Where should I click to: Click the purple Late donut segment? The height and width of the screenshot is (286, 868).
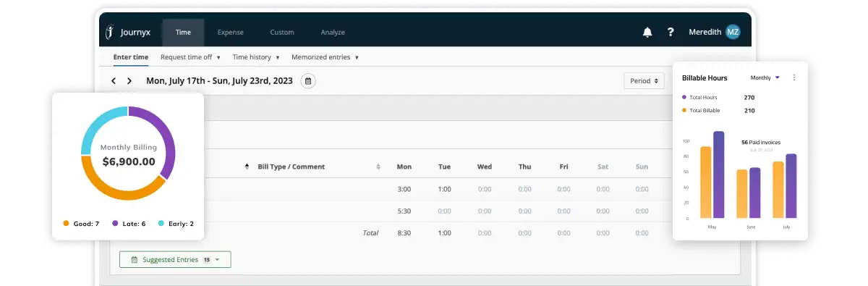click(x=165, y=139)
